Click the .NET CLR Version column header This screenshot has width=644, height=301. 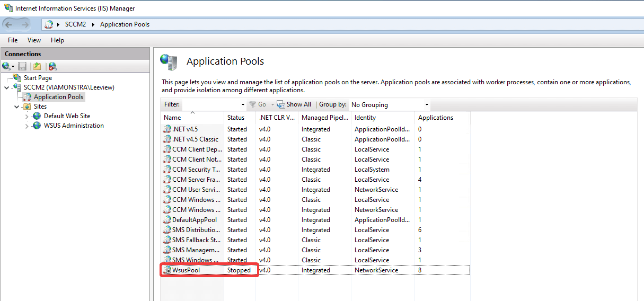point(277,118)
